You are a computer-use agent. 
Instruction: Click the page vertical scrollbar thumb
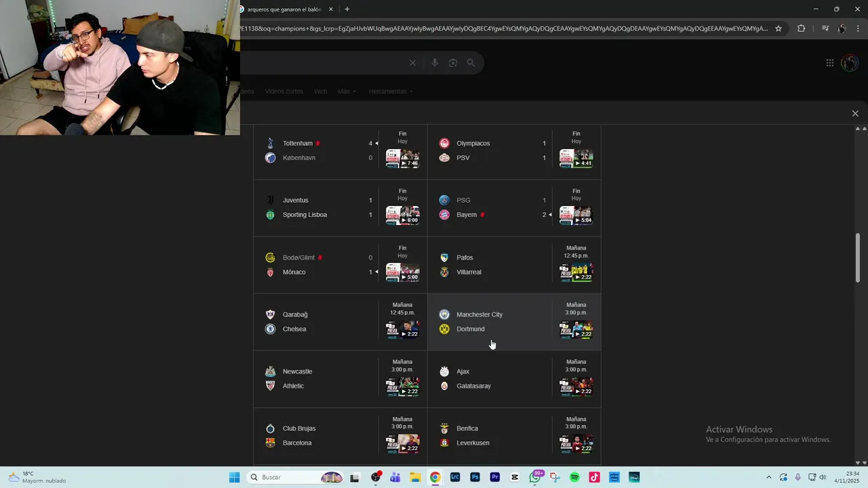click(x=858, y=258)
